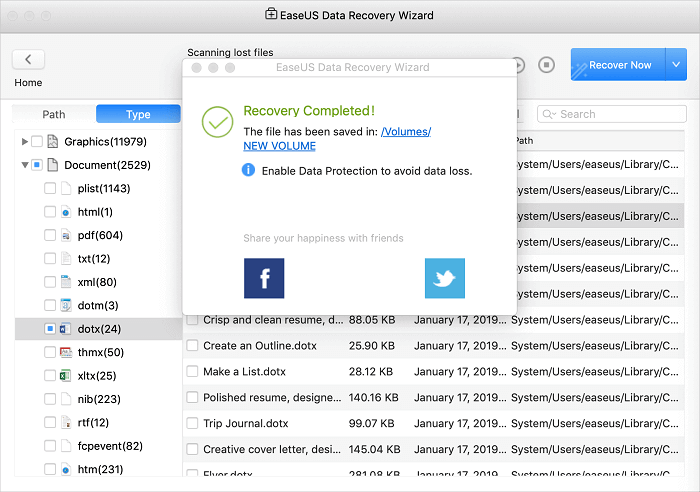700x492 pixels.
Task: Click the info icon beside Enable Data Protection
Action: pos(248,170)
